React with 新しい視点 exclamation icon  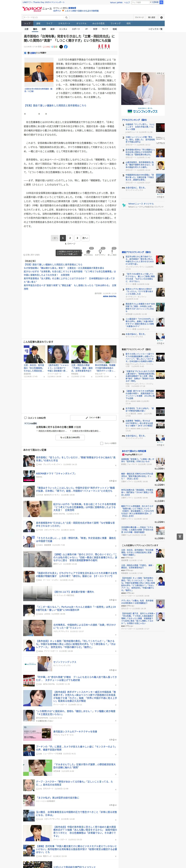point(112,252)
